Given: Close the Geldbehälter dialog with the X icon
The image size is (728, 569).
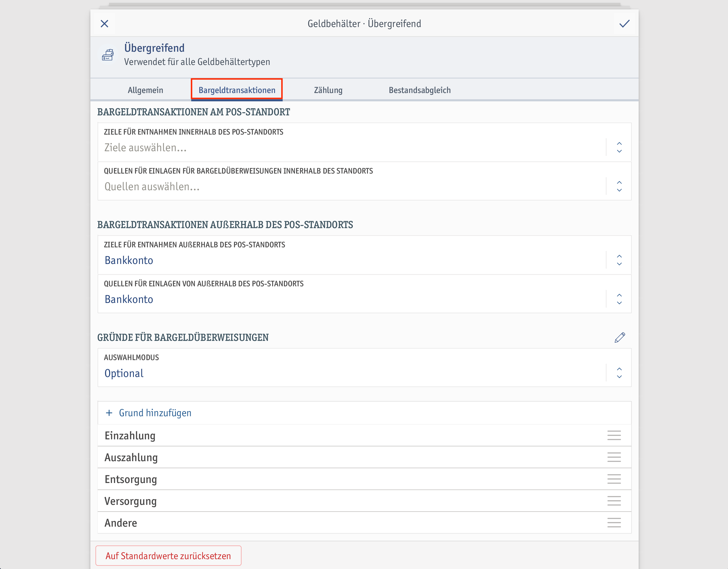Looking at the screenshot, I should pyautogui.click(x=104, y=24).
